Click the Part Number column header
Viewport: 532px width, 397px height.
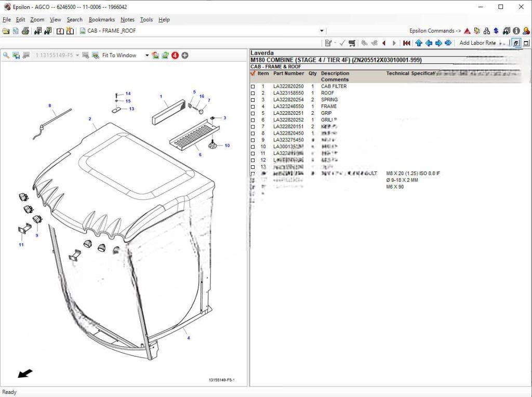click(288, 73)
